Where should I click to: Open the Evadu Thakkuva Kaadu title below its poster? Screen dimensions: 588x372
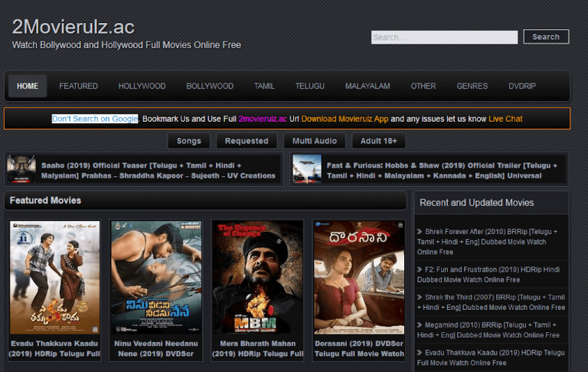pos(54,349)
